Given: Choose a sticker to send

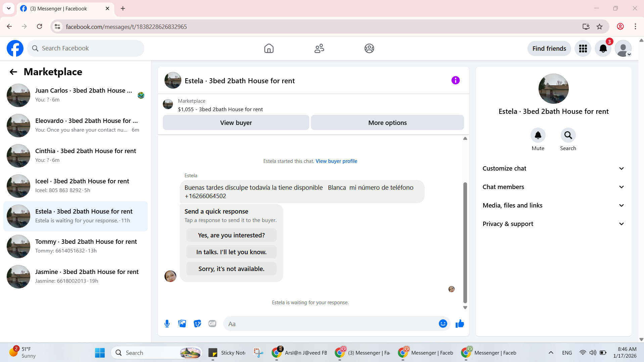Looking at the screenshot, I should [197, 323].
